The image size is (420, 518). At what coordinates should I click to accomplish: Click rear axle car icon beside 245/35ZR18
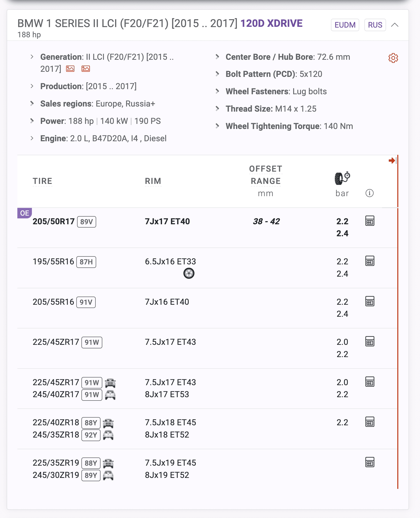[108, 435]
